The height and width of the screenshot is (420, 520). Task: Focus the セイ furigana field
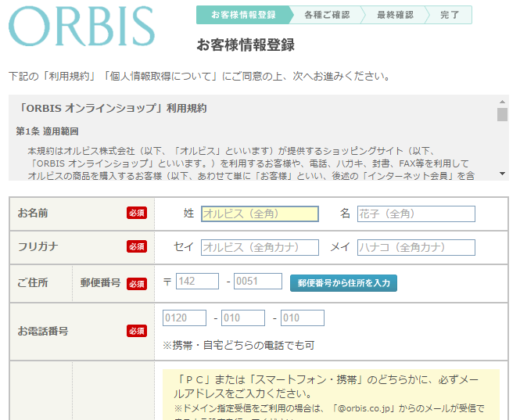pos(260,247)
